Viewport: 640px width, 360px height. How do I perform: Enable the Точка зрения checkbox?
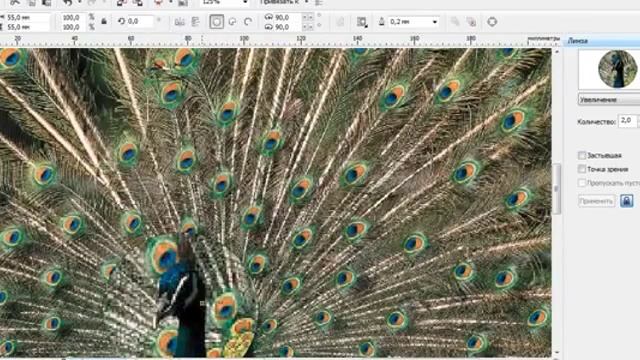pyautogui.click(x=582, y=169)
